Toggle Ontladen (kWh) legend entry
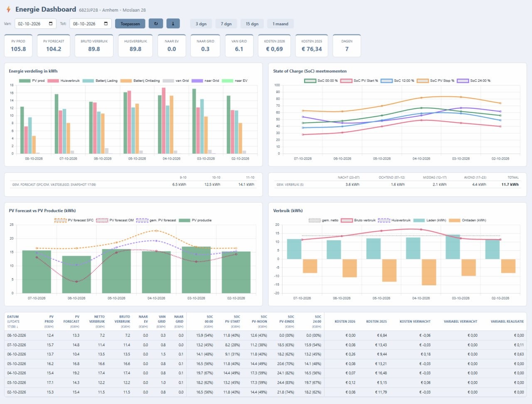 (467, 220)
